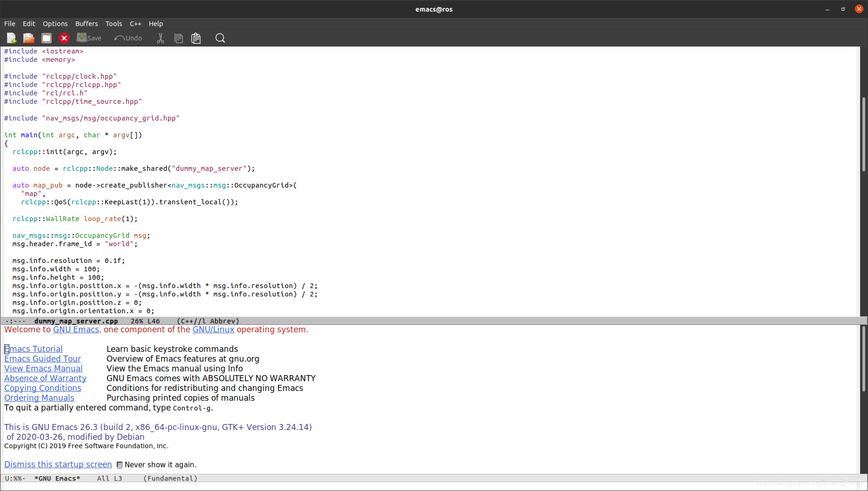The width and height of the screenshot is (868, 491).
Task: Click the Paste clipboard icon
Action: tap(196, 38)
